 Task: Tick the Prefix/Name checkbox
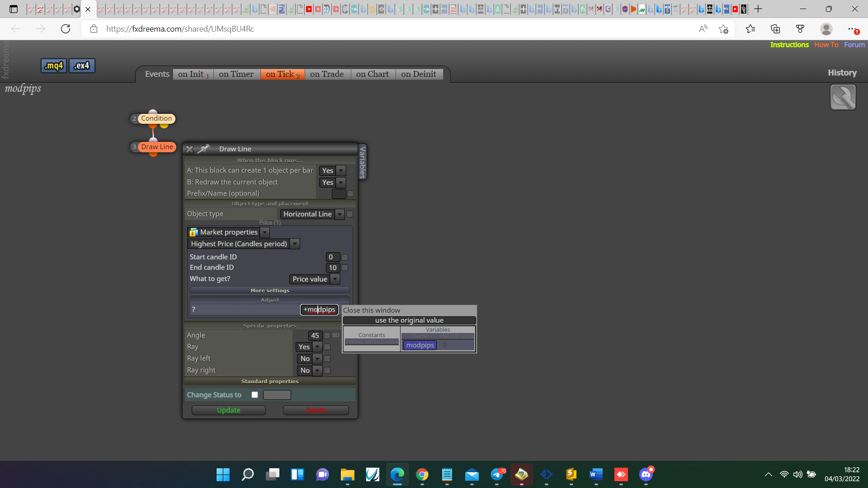tap(350, 194)
